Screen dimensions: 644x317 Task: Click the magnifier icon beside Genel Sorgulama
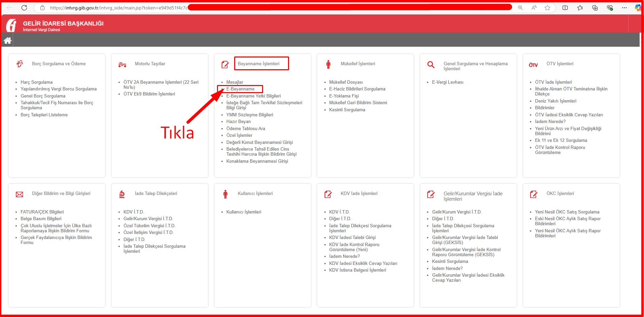pyautogui.click(x=431, y=65)
